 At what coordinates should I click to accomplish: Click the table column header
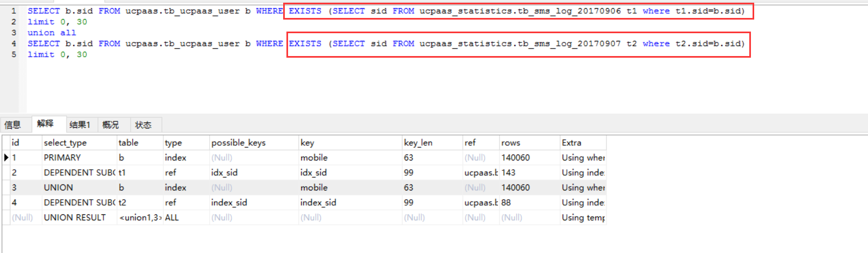coord(139,143)
